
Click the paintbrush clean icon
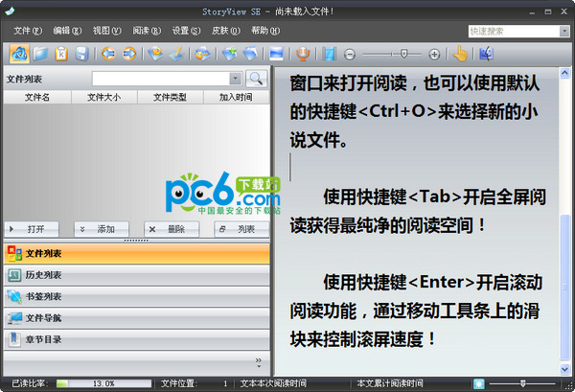176,54
